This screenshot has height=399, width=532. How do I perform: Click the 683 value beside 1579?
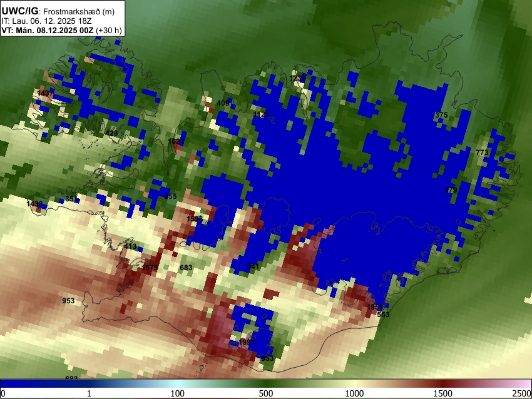186,268
